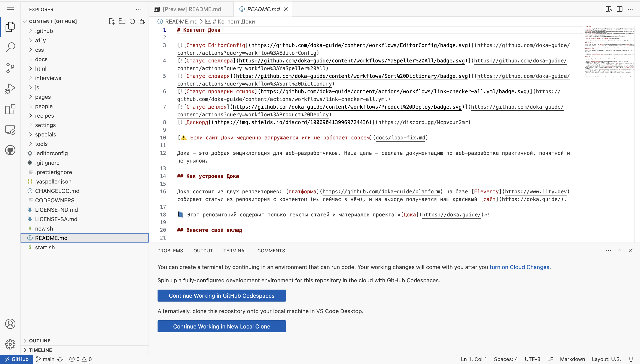The width and height of the screenshot is (640, 364).
Task: Go to line via Ln 1, Col 1
Action: coord(474,359)
